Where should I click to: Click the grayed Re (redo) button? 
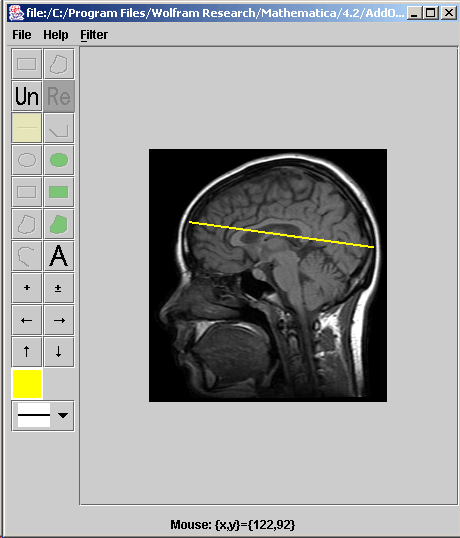[x=59, y=96]
